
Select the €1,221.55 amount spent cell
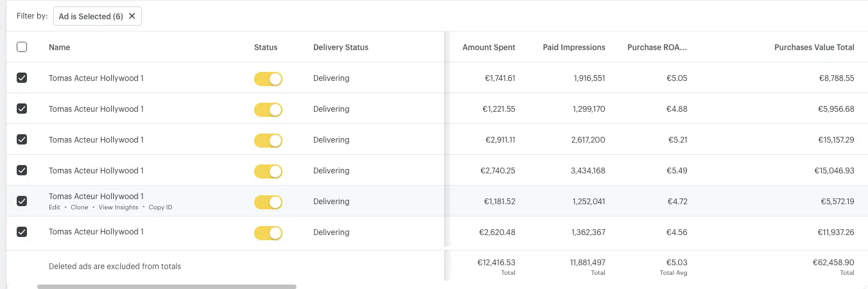[x=499, y=109]
